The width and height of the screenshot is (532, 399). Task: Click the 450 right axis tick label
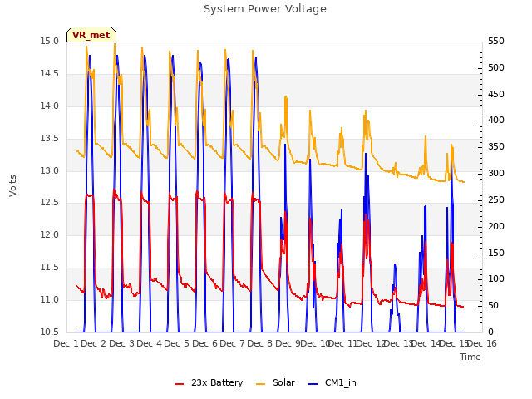tap(496, 94)
